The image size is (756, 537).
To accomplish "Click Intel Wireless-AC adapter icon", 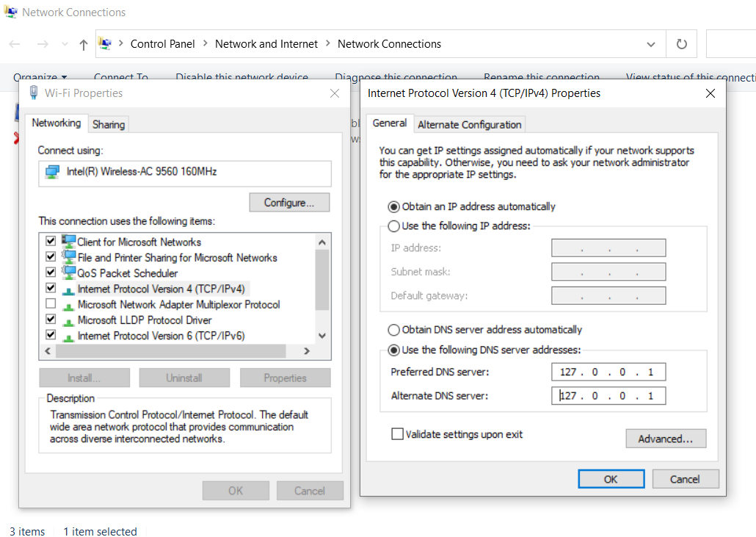I will pyautogui.click(x=52, y=172).
